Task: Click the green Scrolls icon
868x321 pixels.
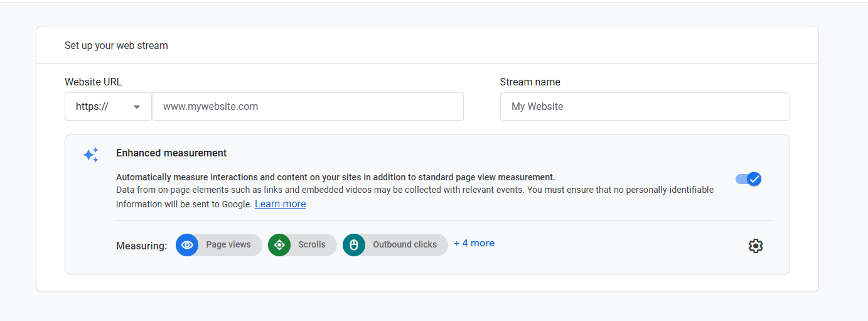Action: coord(279,245)
